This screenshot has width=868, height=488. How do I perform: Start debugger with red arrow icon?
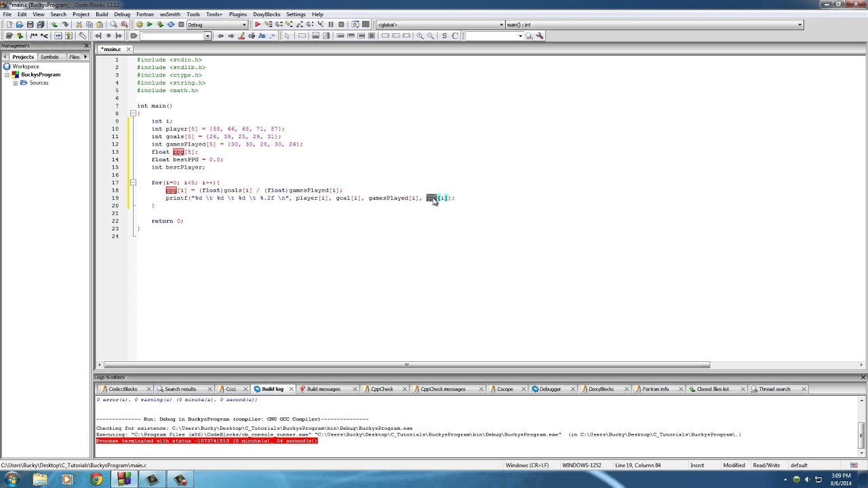(258, 24)
